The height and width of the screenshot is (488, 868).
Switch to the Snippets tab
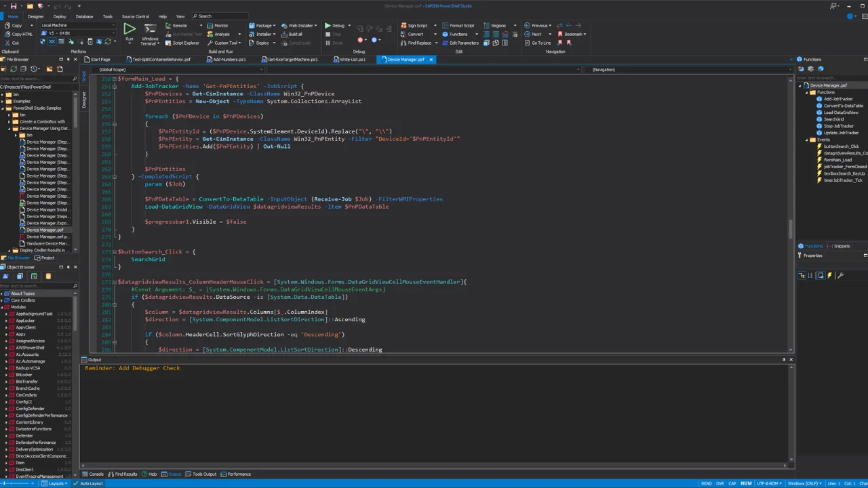pos(840,246)
